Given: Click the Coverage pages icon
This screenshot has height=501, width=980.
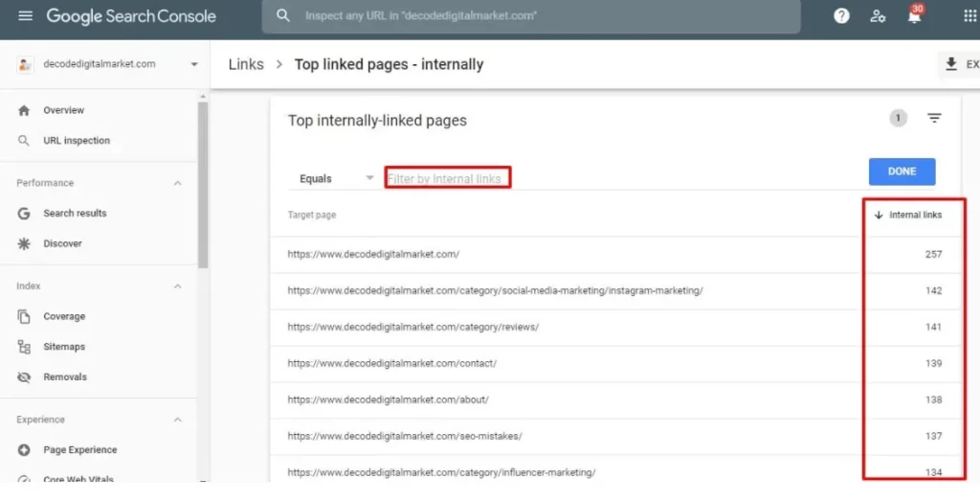Looking at the screenshot, I should tap(24, 316).
